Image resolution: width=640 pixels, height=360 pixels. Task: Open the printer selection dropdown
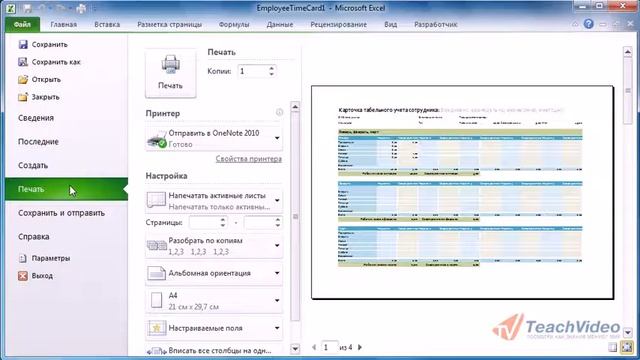pos(214,139)
